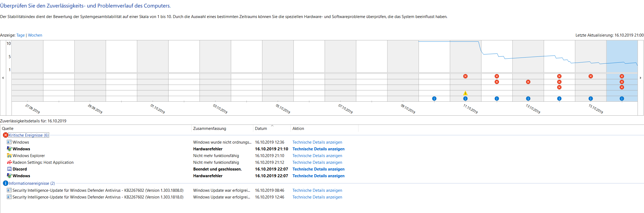This screenshot has height=213, width=644.
Task: Select second-row critical error icon on 16.10.2019
Action: [622, 82]
